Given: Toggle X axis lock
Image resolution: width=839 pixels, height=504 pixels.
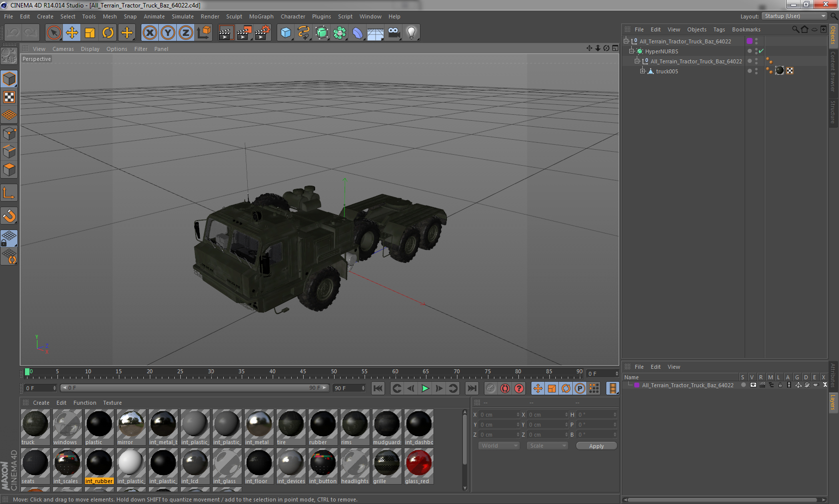Looking at the screenshot, I should (x=149, y=33).
